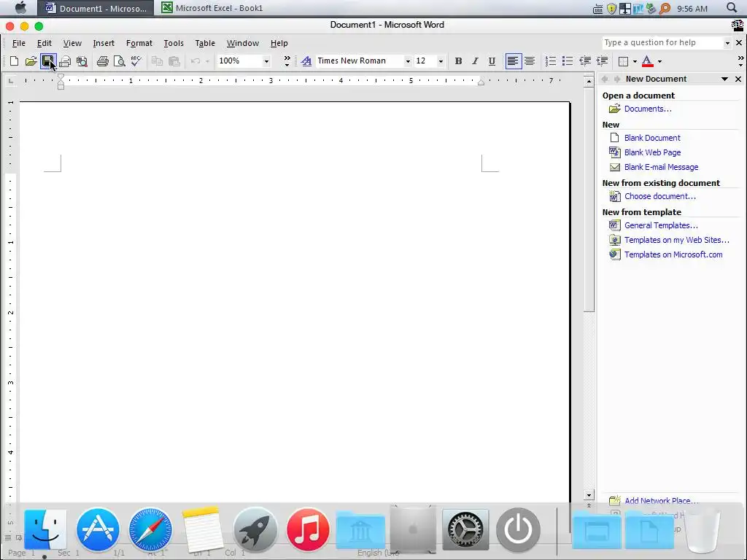Screen dimensions: 747x560
Task: Open the Format menu
Action: [x=139, y=43]
